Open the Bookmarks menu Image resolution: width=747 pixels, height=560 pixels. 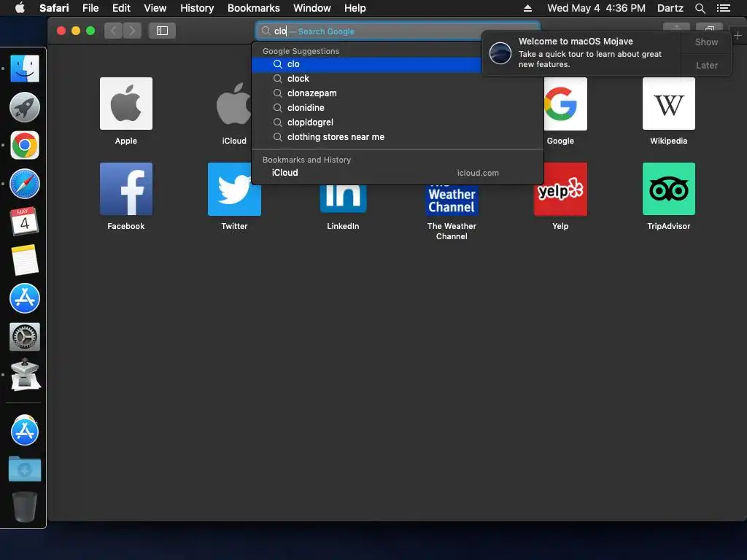point(253,8)
